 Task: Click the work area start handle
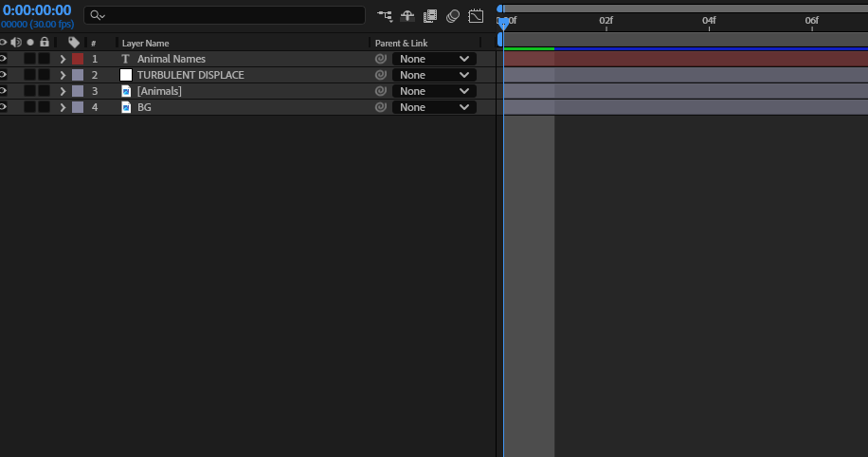tap(500, 39)
